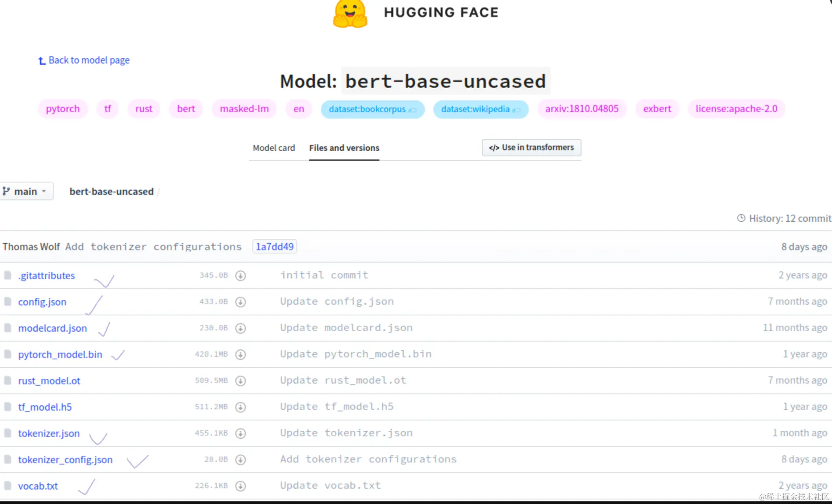This screenshot has width=832, height=504.
Task: Click the masked-lm tag
Action: pyautogui.click(x=244, y=109)
